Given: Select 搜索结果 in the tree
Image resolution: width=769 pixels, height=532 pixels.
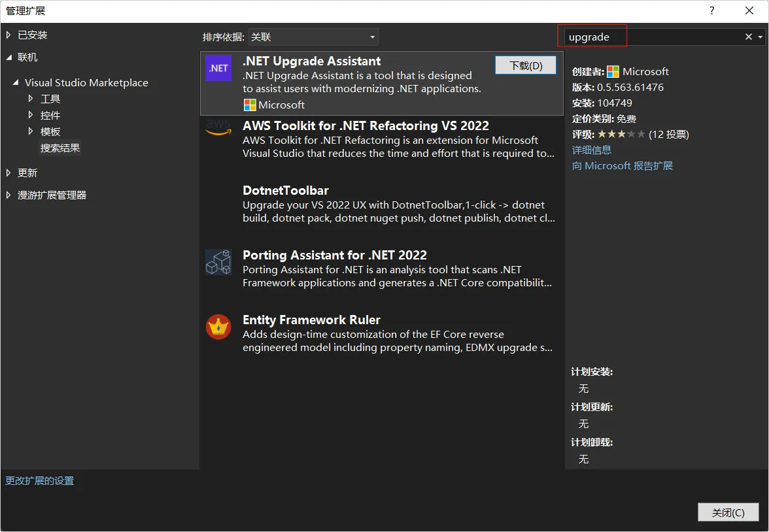Looking at the screenshot, I should tap(60, 148).
